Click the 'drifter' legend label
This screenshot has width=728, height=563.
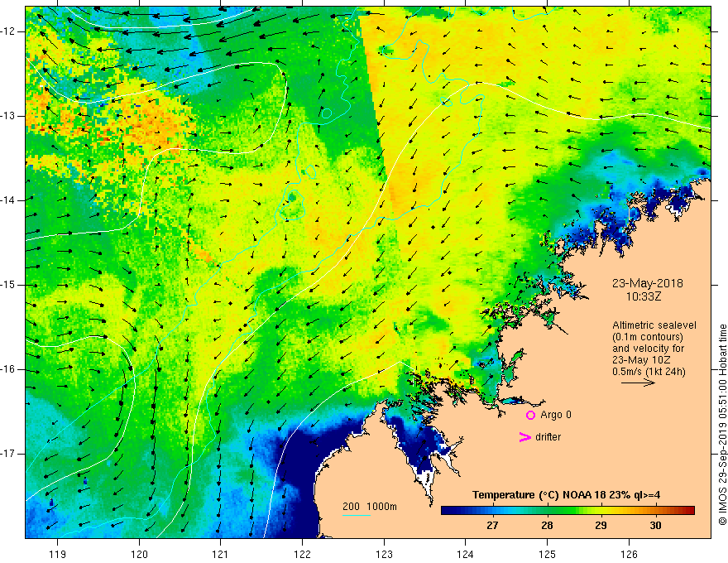[x=548, y=437]
